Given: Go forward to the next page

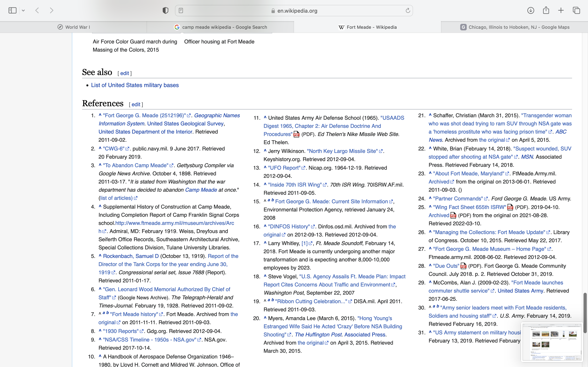Looking at the screenshot, I should coord(51,10).
